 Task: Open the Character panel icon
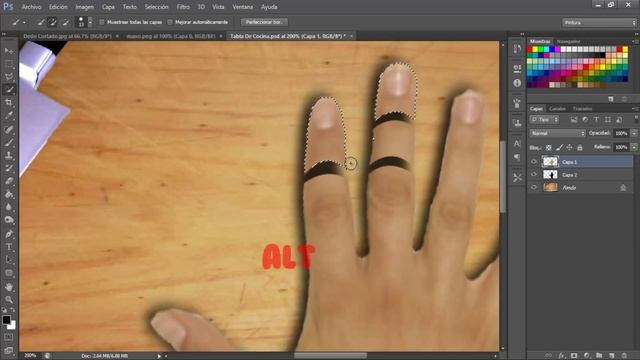[x=517, y=144]
